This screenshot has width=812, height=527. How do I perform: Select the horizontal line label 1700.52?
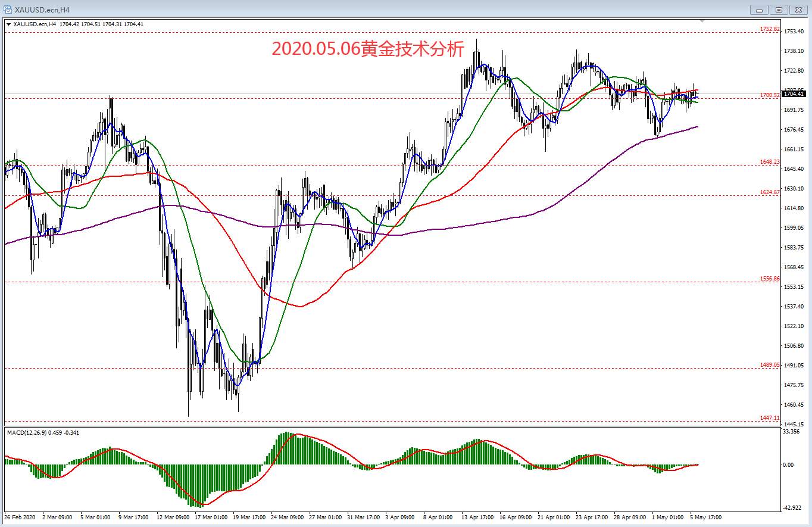tap(770, 95)
